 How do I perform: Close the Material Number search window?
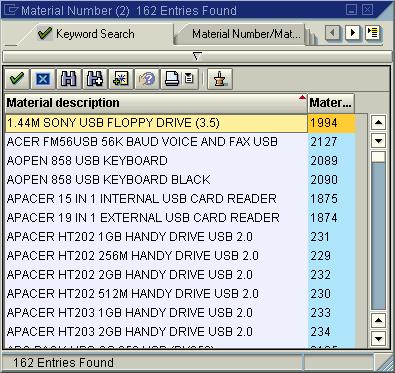click(x=368, y=10)
